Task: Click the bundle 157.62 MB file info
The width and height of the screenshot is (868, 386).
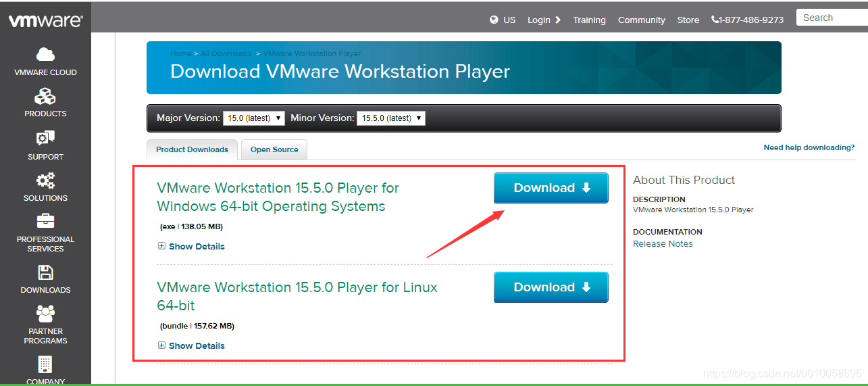Action: [x=197, y=326]
